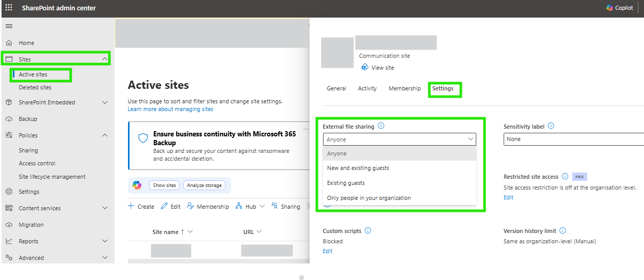Screen dimensions: 644x280
Task: Close the External file sharing dropdown box
Action: [399, 139]
